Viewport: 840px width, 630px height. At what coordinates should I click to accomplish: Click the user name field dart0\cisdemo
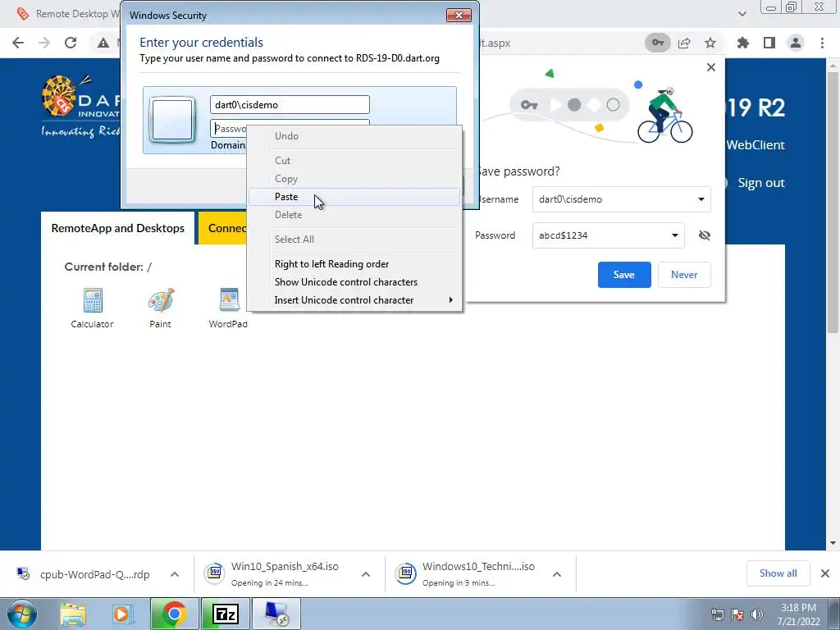pos(290,104)
